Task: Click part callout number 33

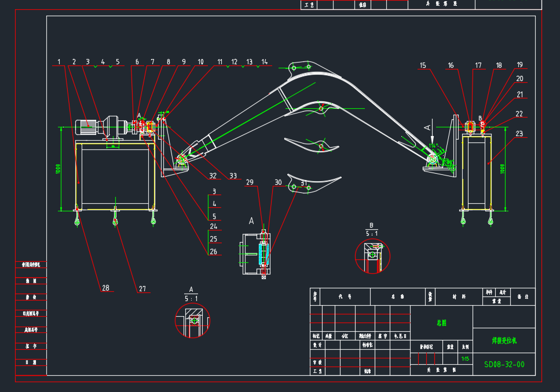Action: 233,175
